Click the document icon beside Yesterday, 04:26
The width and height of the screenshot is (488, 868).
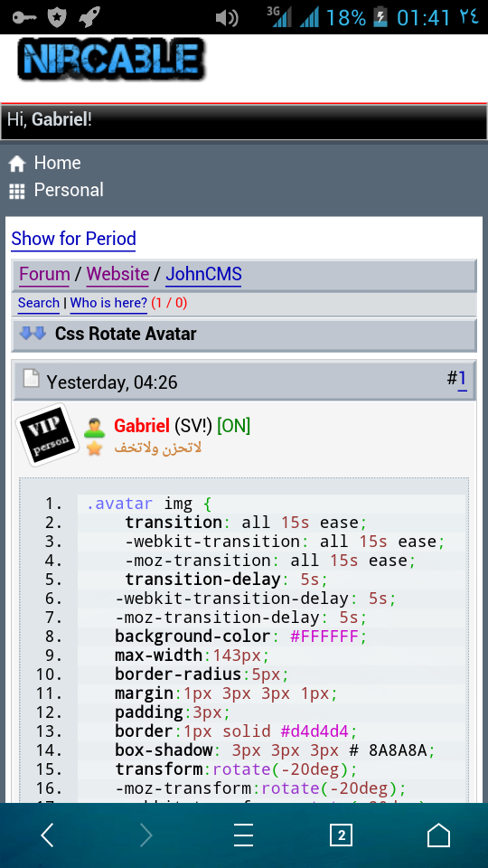(31, 378)
